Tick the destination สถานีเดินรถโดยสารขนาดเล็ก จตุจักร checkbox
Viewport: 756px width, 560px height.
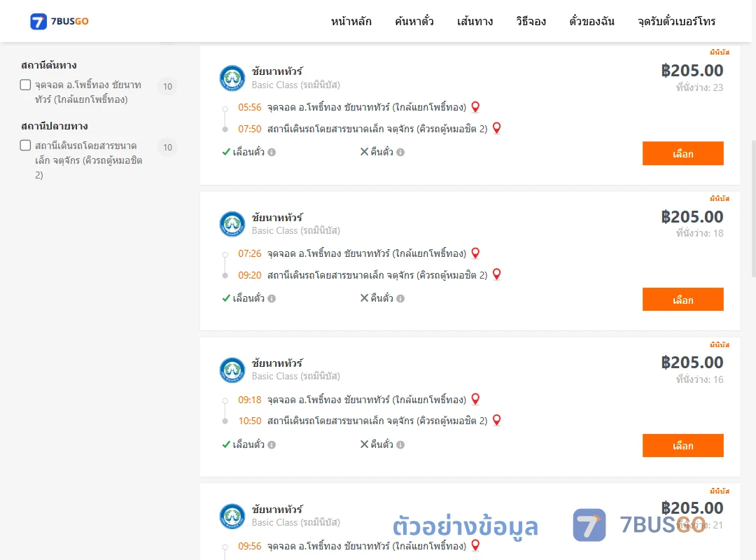[x=26, y=145]
